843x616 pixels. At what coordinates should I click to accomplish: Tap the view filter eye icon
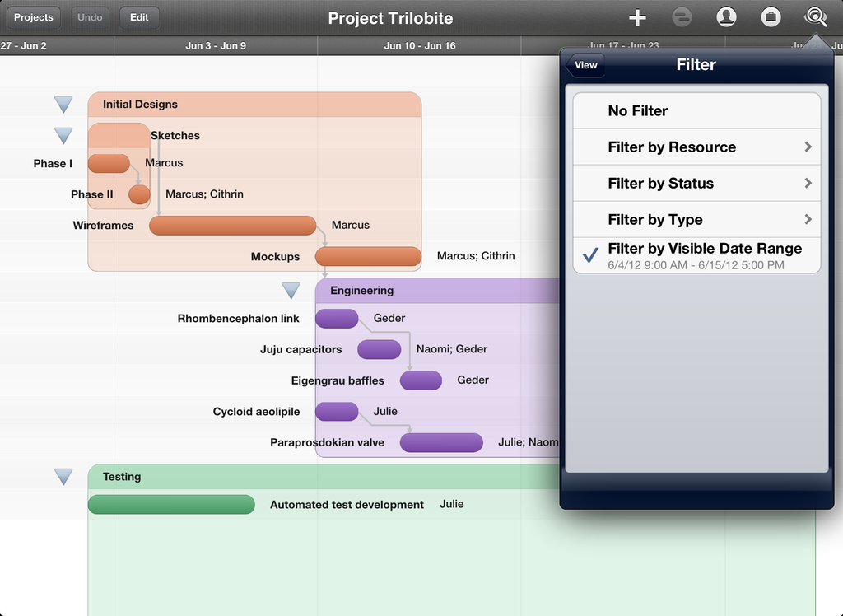(815, 17)
